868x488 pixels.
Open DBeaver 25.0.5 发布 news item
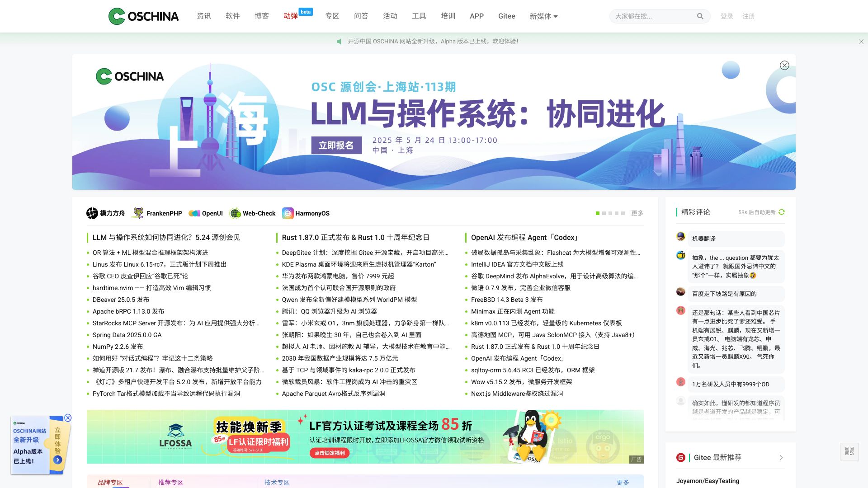coord(121,300)
